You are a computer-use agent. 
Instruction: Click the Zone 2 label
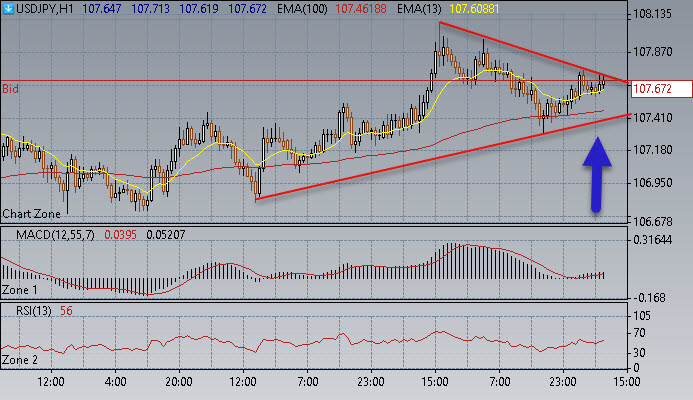(x=20, y=360)
